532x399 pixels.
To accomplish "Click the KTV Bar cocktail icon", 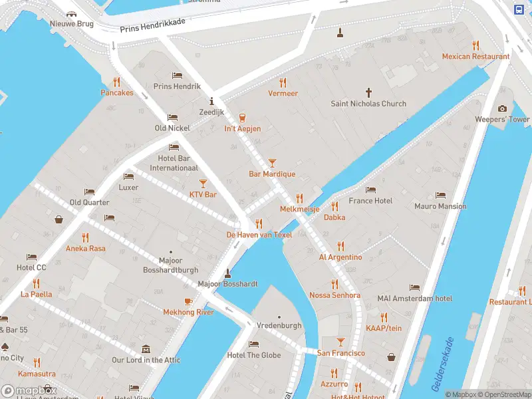I will tap(203, 184).
